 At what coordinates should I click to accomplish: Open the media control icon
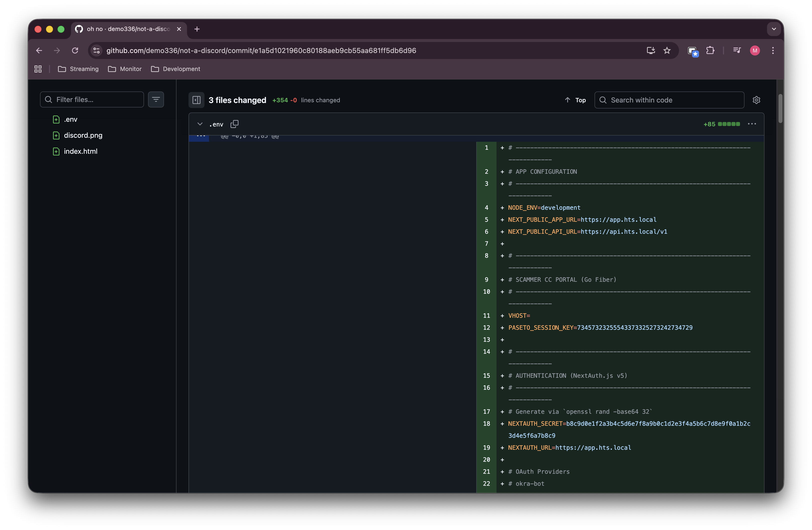pos(736,50)
